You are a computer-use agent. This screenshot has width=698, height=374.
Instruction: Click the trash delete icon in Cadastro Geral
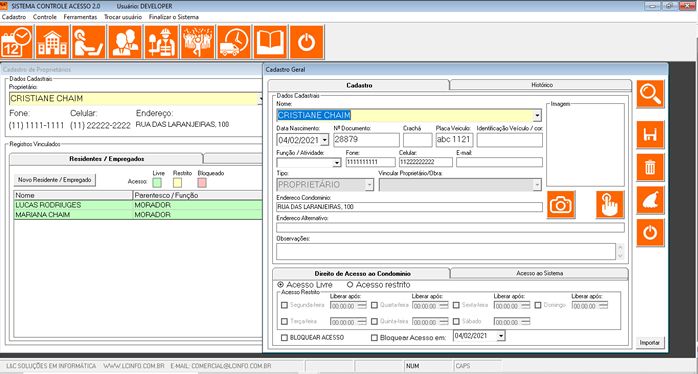(650, 167)
